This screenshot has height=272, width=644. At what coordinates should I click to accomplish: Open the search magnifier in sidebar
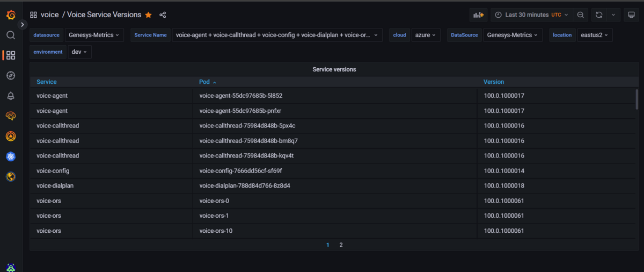(x=11, y=35)
